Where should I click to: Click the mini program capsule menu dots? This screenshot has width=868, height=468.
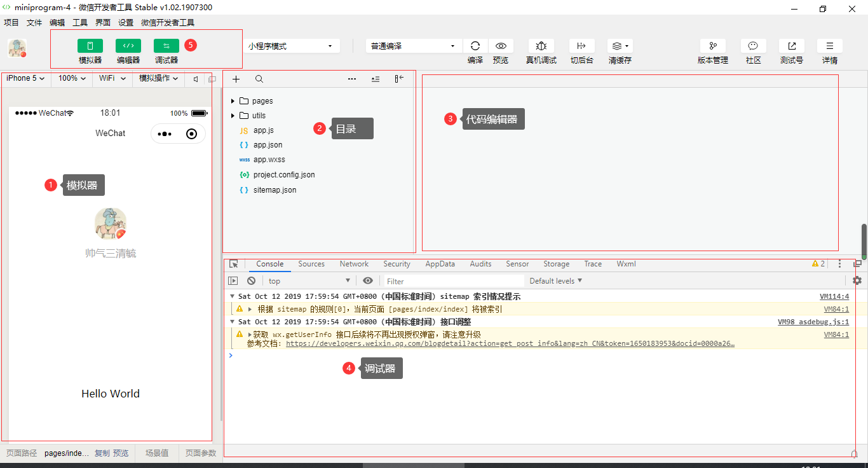[x=165, y=134]
